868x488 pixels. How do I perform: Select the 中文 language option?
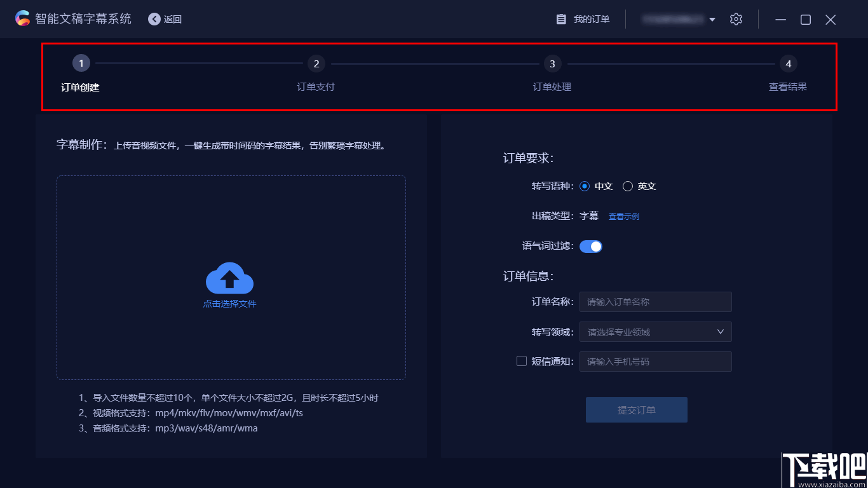tap(585, 186)
